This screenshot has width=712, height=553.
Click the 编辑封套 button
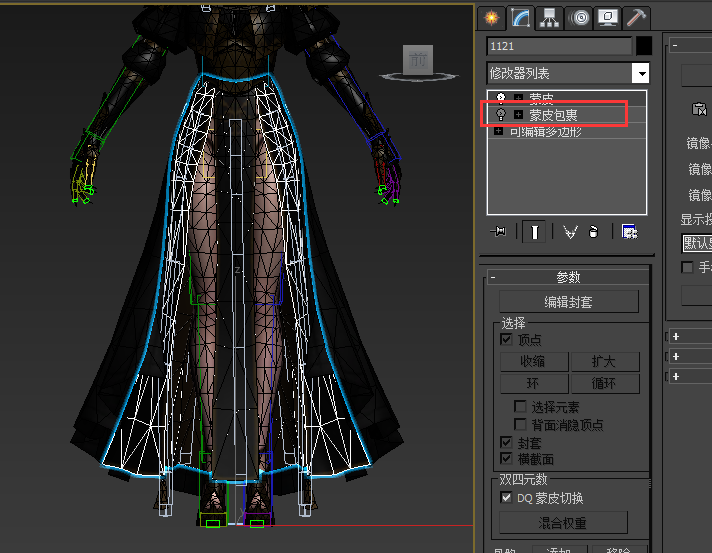pos(569,302)
